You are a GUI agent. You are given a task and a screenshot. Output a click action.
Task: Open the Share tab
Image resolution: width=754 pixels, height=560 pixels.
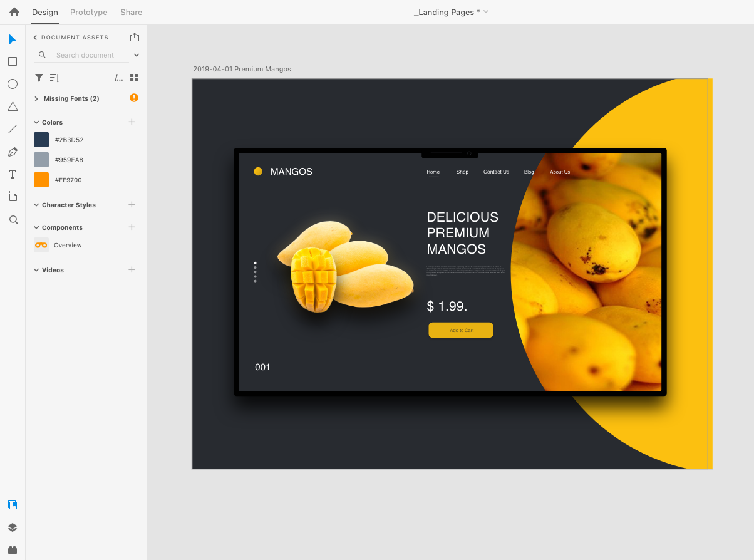(x=131, y=12)
